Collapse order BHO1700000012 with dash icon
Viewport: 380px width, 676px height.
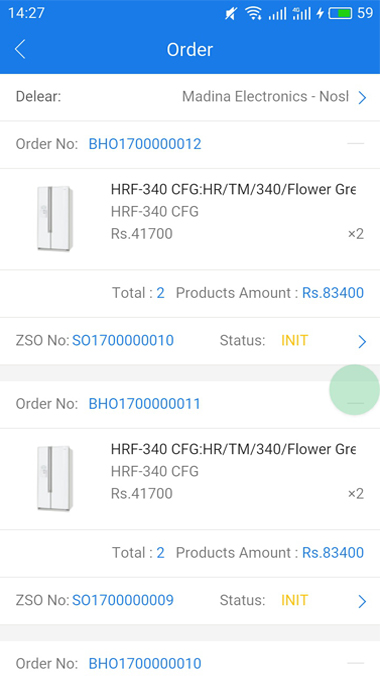click(355, 144)
